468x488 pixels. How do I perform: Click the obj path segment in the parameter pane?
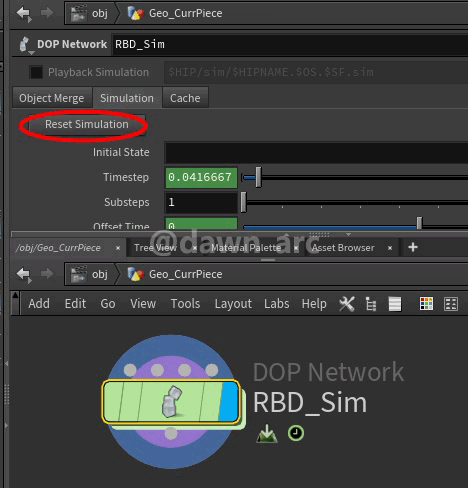pyautogui.click(x=89, y=14)
